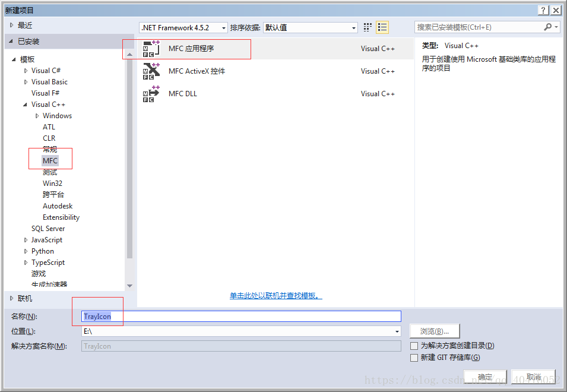Select MFC in the template tree
This screenshot has height=392, width=567.
click(x=50, y=160)
